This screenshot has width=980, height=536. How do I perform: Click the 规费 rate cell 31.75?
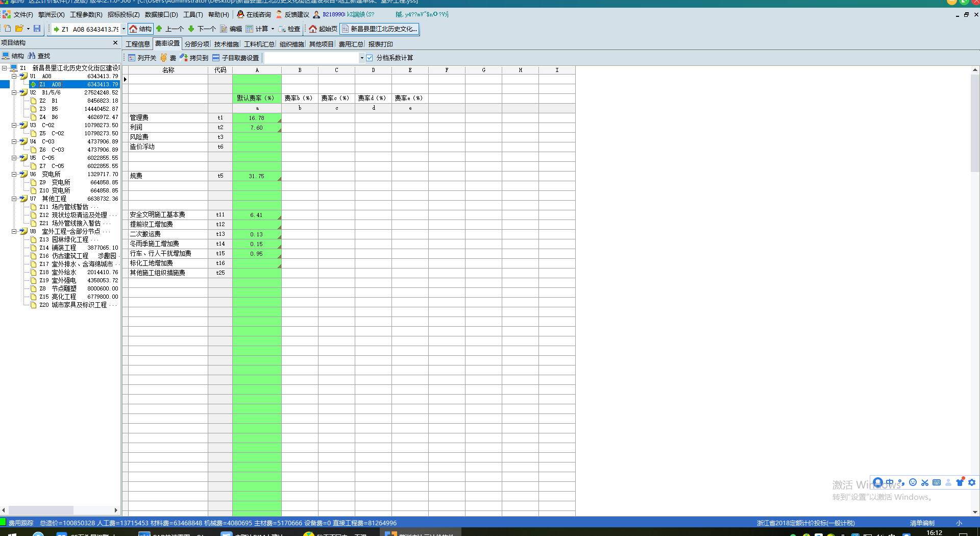pyautogui.click(x=257, y=176)
